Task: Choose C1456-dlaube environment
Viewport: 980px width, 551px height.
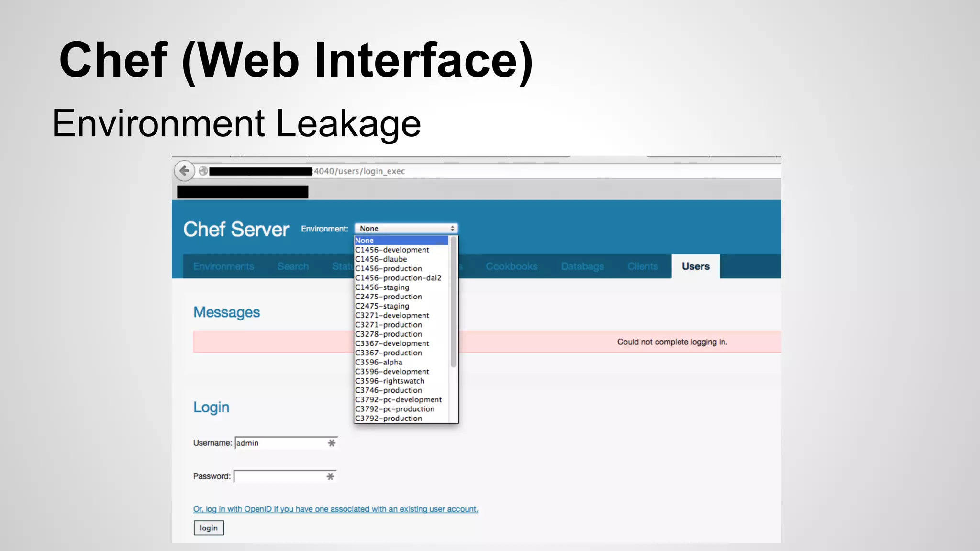Action: [401, 259]
